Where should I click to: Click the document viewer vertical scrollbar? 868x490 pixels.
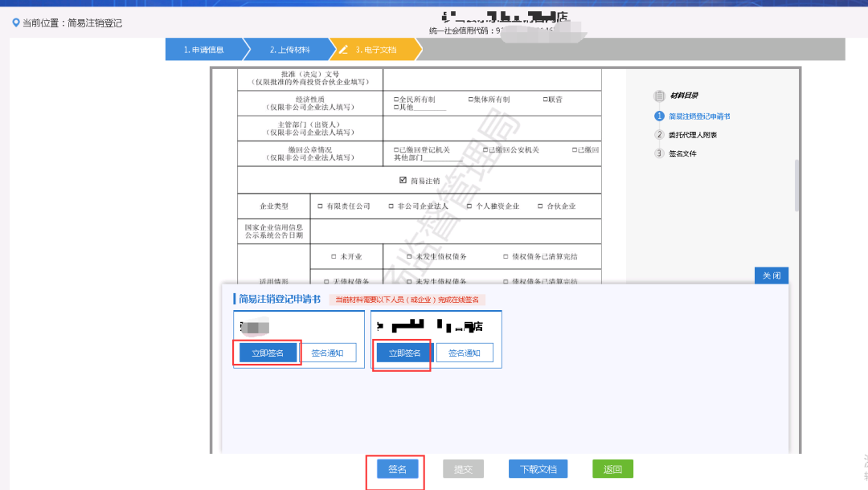coord(797,185)
